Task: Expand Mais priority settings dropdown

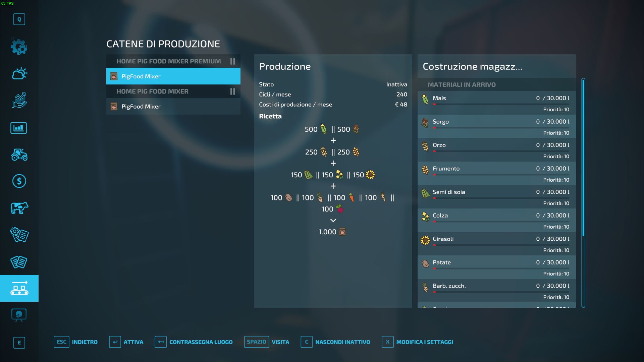Action: click(556, 109)
